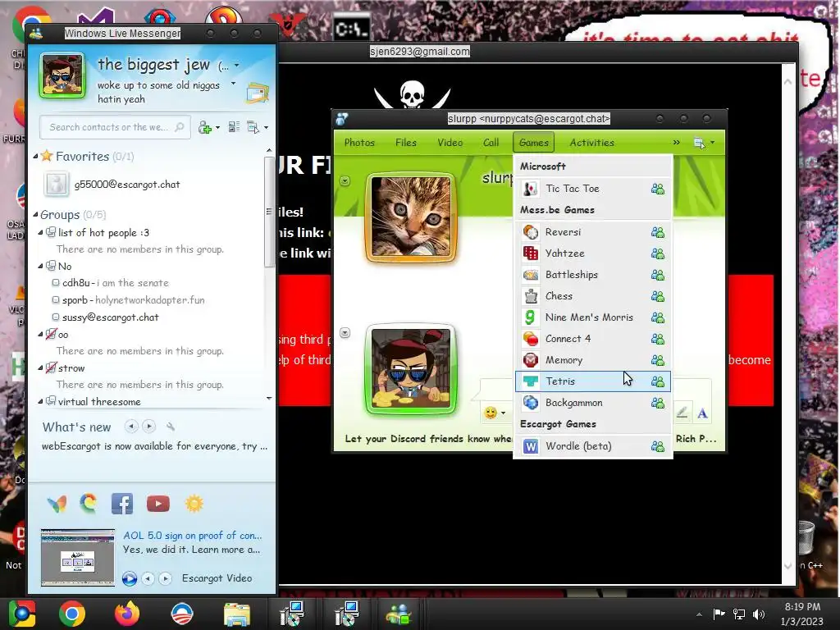Image resolution: width=840 pixels, height=630 pixels.
Task: Click the add contact icon
Action: pyautogui.click(x=204, y=127)
